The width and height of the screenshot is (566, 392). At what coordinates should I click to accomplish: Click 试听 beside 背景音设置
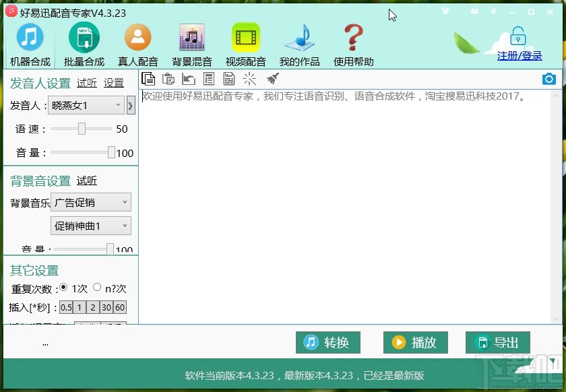click(87, 181)
